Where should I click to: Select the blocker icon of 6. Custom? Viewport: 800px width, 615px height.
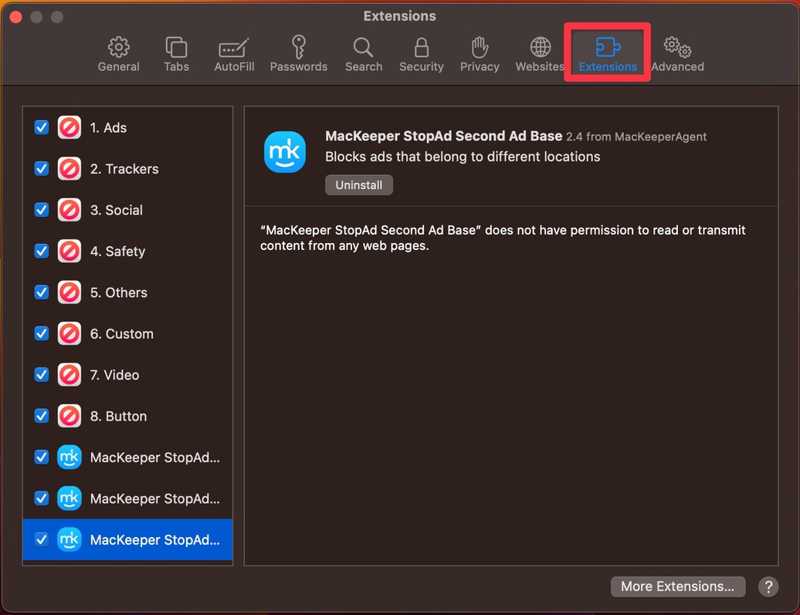click(x=69, y=333)
